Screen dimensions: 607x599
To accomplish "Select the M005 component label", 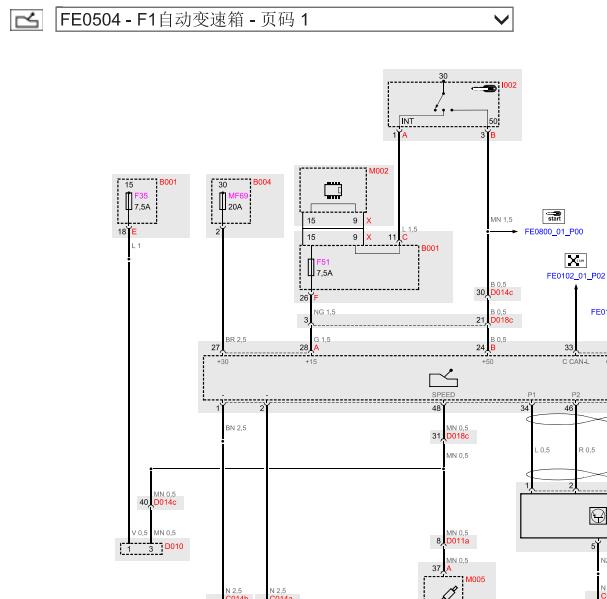I will [475, 579].
